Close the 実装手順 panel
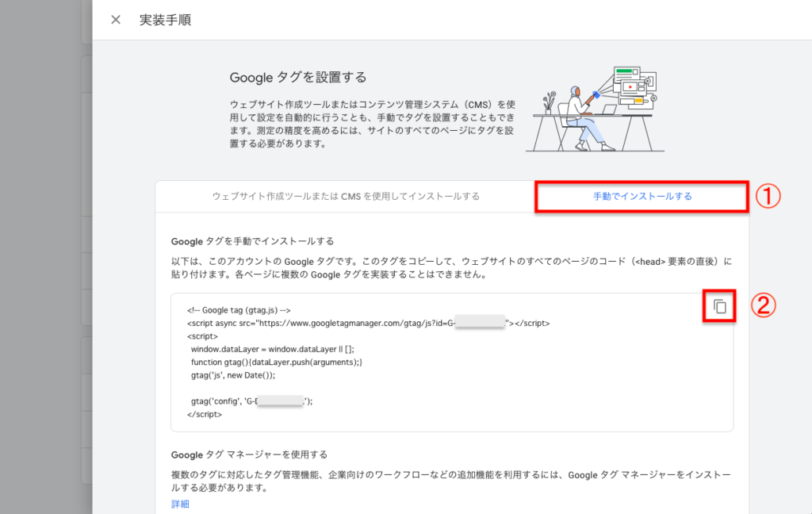This screenshot has width=812, height=514. (116, 20)
